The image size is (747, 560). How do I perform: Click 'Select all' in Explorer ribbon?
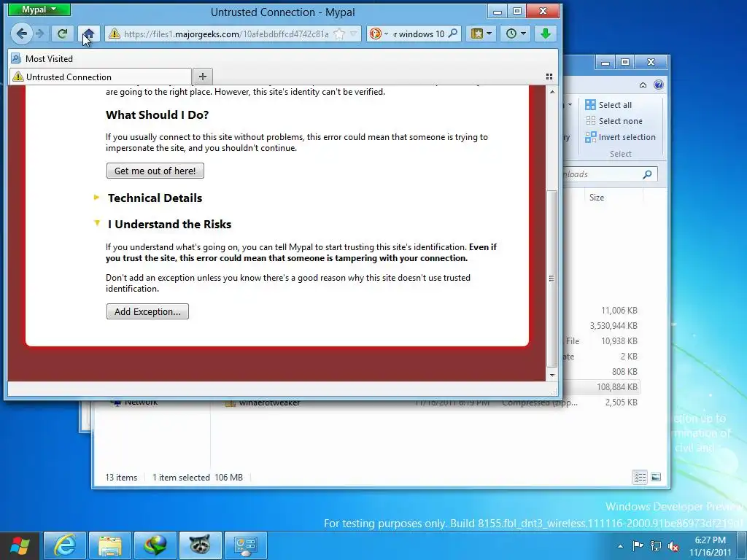608,105
